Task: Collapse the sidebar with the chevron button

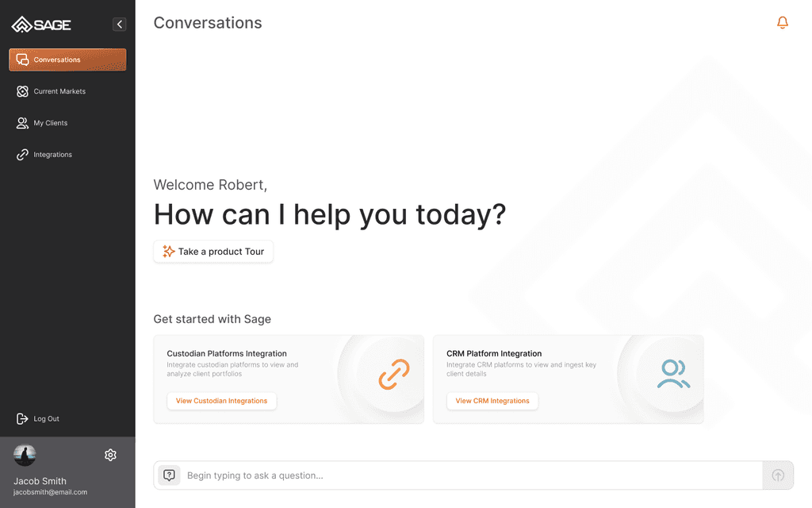Action: coord(120,25)
